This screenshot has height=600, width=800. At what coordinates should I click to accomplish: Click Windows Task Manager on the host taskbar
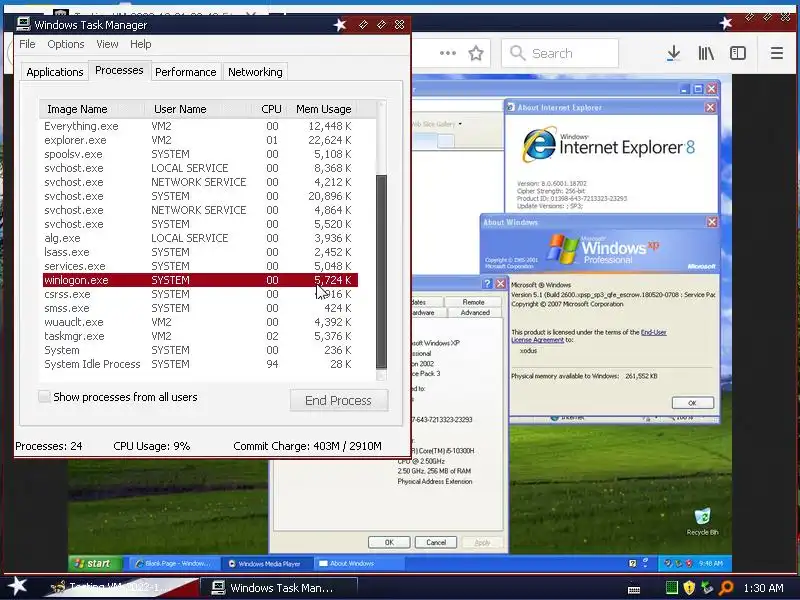278,588
